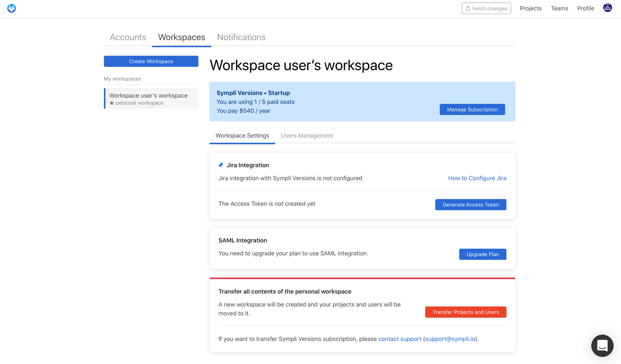Click the SAML Integration heading

(243, 240)
